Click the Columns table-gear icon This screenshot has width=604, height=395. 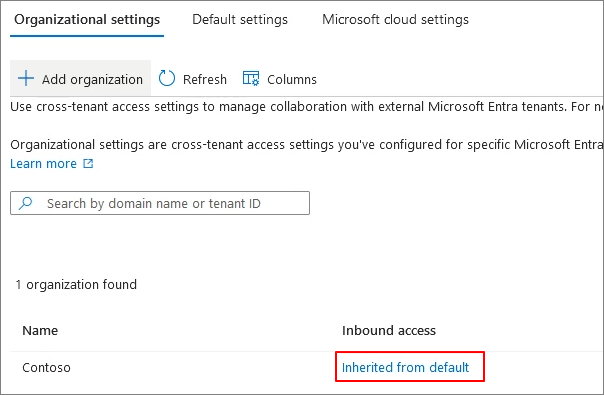[251, 78]
